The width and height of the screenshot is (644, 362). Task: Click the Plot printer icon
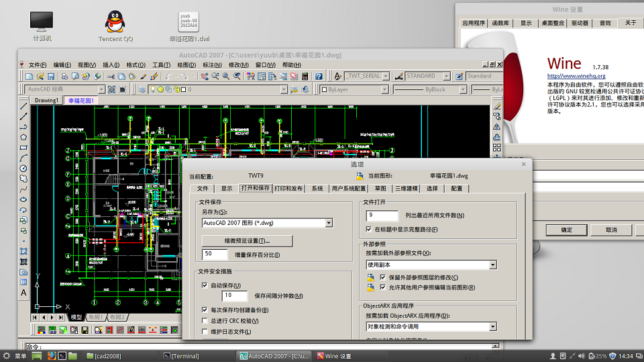click(64, 77)
